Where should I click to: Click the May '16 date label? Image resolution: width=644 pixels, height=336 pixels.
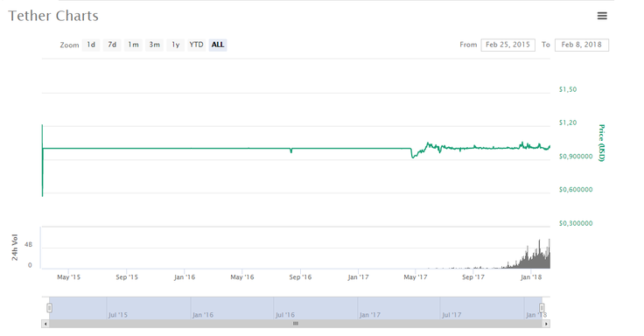click(242, 277)
